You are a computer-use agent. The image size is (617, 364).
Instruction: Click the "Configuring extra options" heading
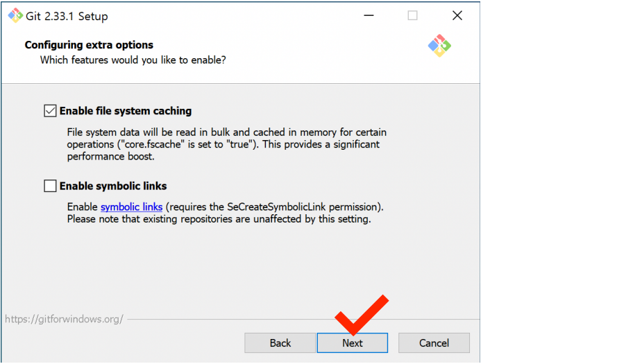pos(89,45)
